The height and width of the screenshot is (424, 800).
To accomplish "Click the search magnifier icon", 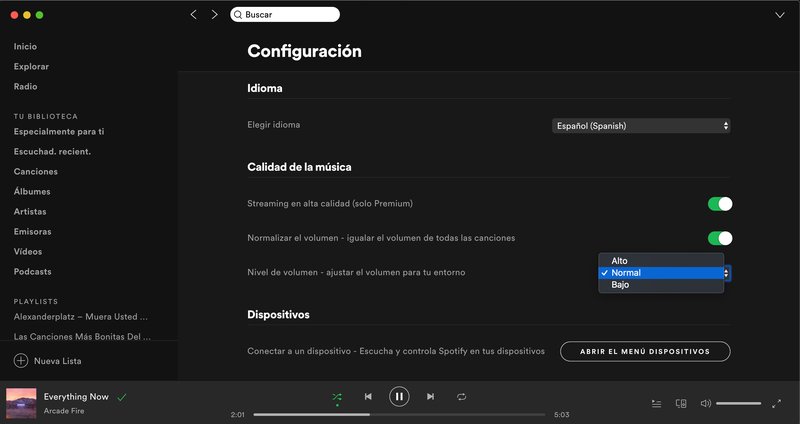I will click(x=238, y=15).
